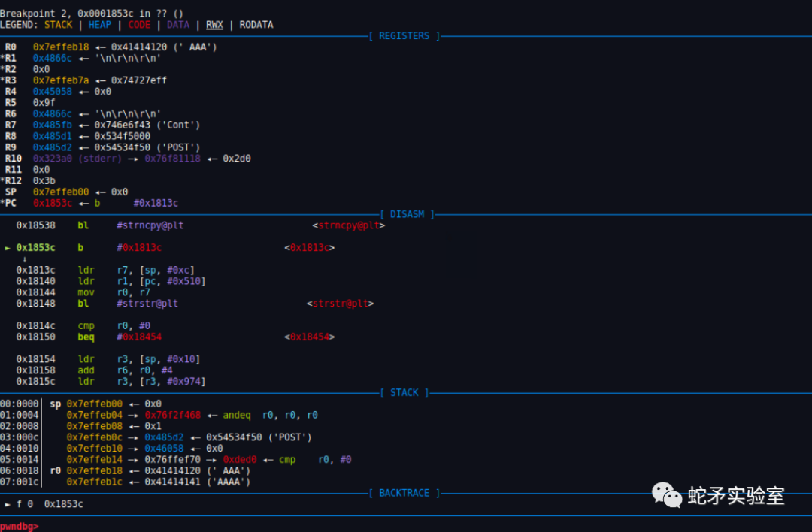Select the DISASM section header

coord(406,214)
